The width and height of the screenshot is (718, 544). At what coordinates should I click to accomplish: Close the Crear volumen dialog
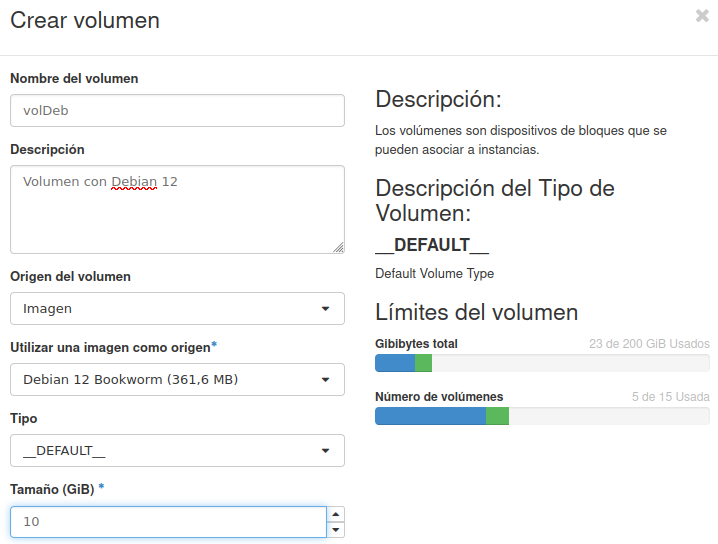click(x=702, y=16)
